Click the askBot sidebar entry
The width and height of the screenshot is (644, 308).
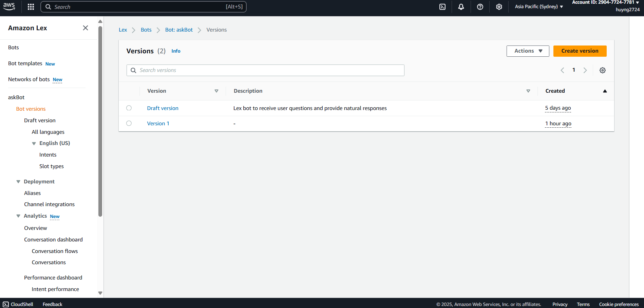16,97
